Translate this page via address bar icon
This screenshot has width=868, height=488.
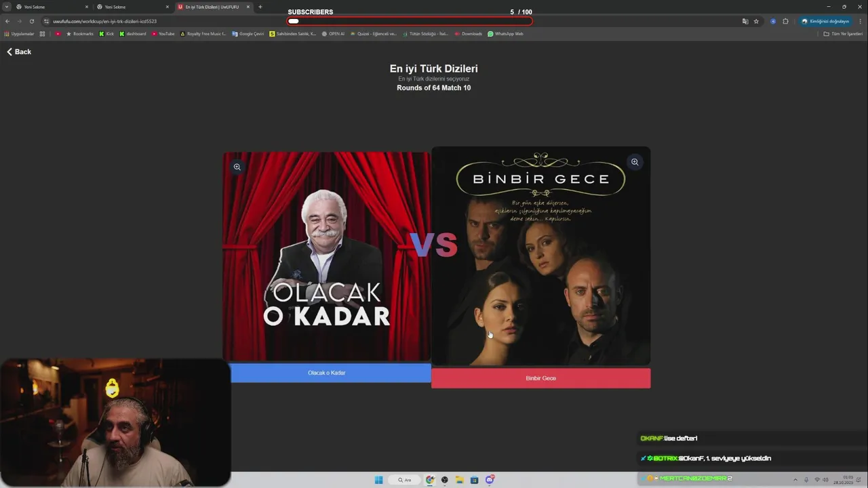pyautogui.click(x=745, y=21)
